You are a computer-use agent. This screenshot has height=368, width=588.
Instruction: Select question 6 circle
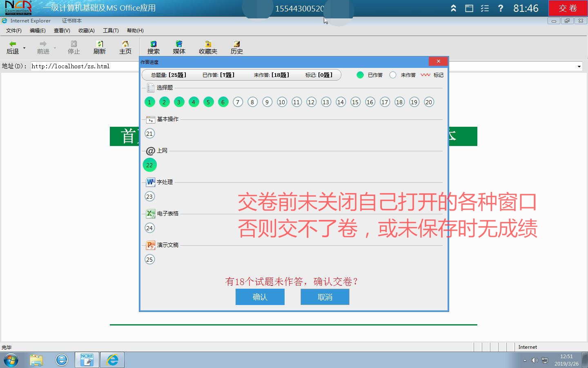(x=223, y=102)
